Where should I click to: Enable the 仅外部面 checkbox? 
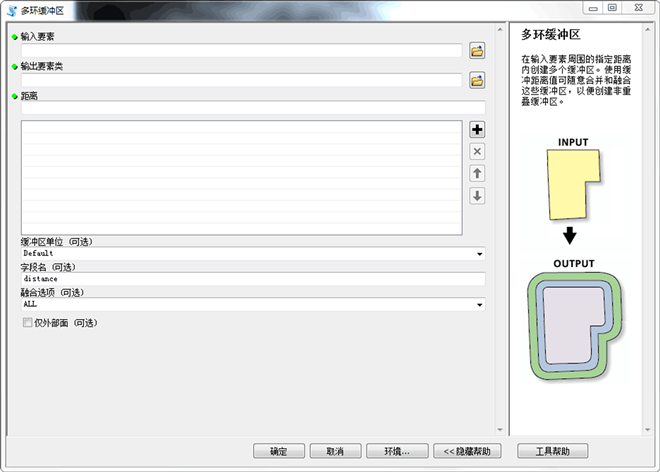(x=27, y=323)
